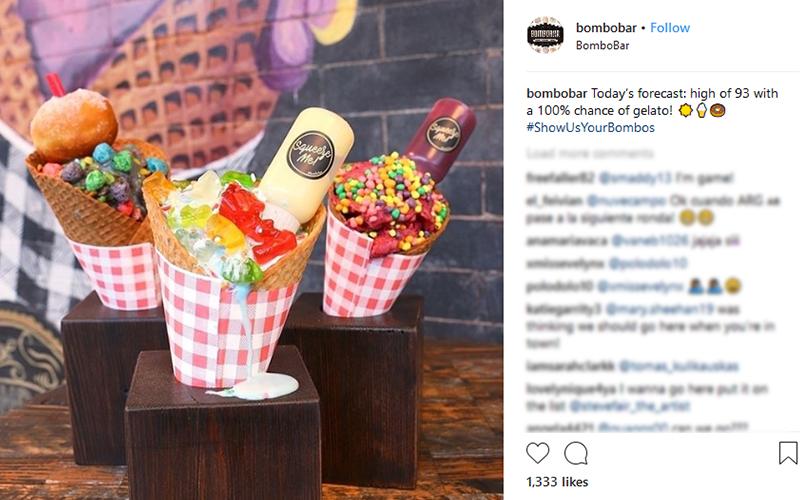This screenshot has height=500, width=800.
Task: Expand Load more comments
Action: 590,153
